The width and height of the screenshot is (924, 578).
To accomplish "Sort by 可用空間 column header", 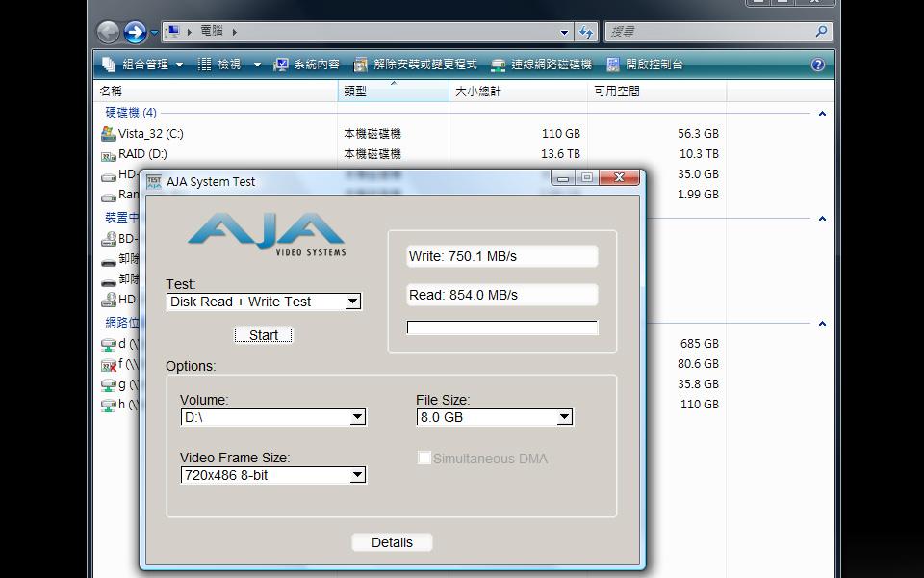I will (x=657, y=91).
